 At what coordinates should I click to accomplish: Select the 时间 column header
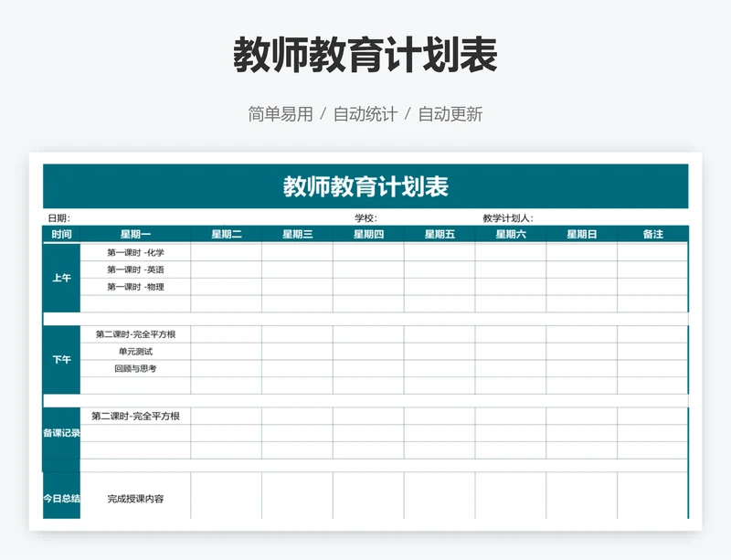[61, 234]
